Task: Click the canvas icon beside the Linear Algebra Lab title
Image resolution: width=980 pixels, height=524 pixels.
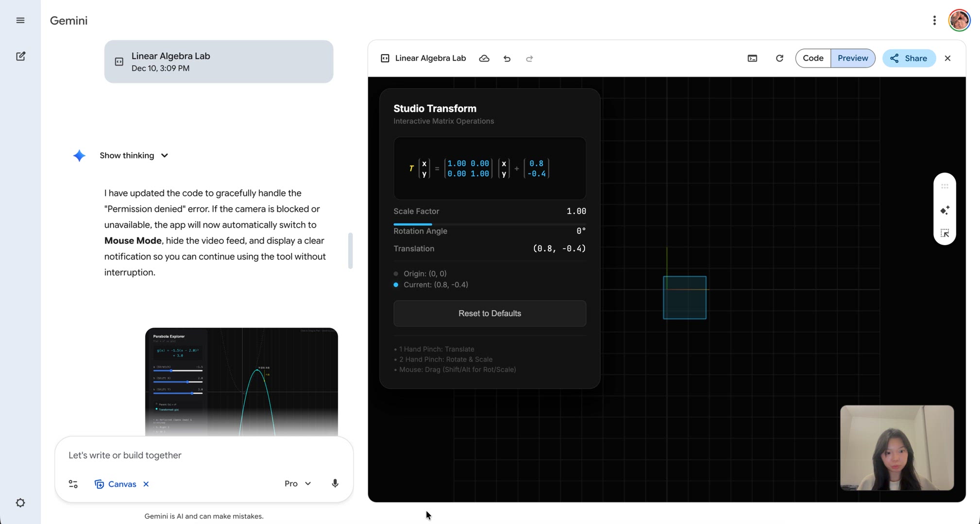Action: (x=385, y=58)
